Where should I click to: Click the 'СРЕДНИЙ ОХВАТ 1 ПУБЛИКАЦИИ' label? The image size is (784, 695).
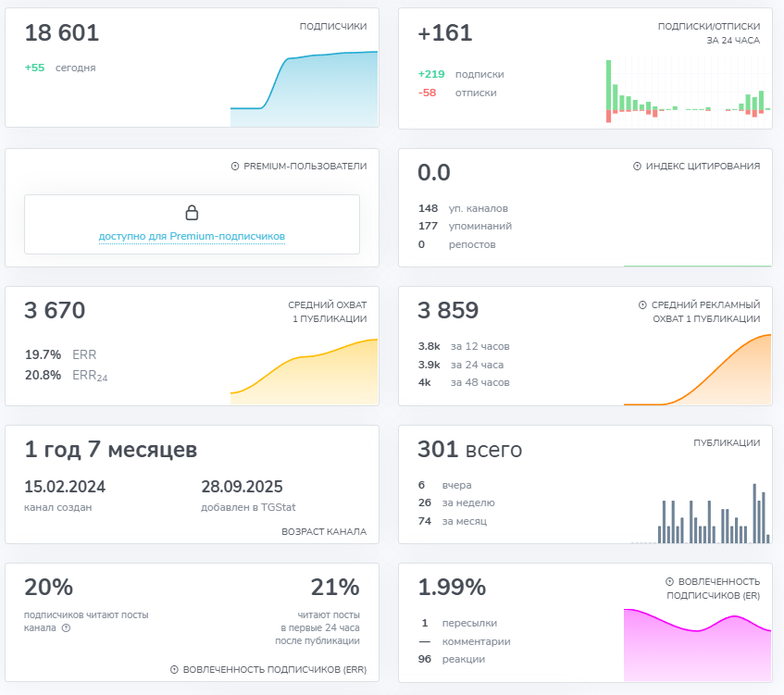tap(328, 312)
